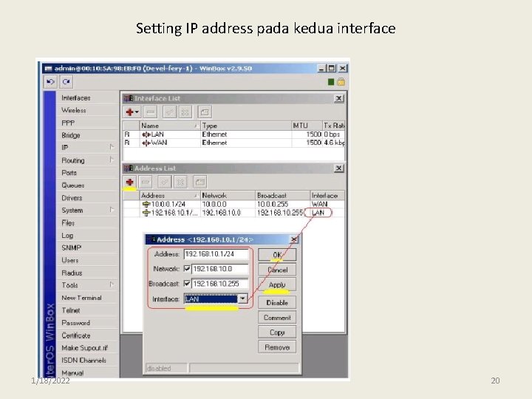The width and height of the screenshot is (532, 399).
Task: Toggle the Broadcast checkbox in Address dialog
Action: (x=187, y=283)
